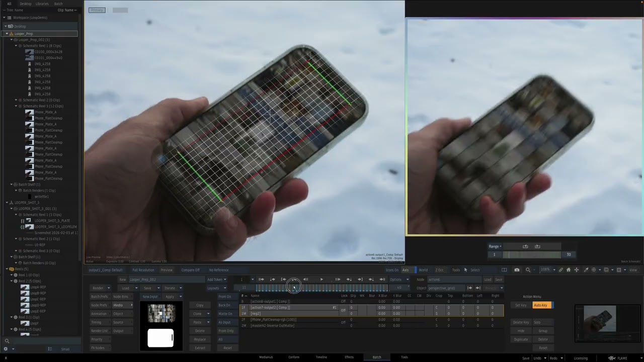Click the link chain icon in view toolbar
Image resolution: width=644 pixels, height=362 pixels.
point(561,270)
